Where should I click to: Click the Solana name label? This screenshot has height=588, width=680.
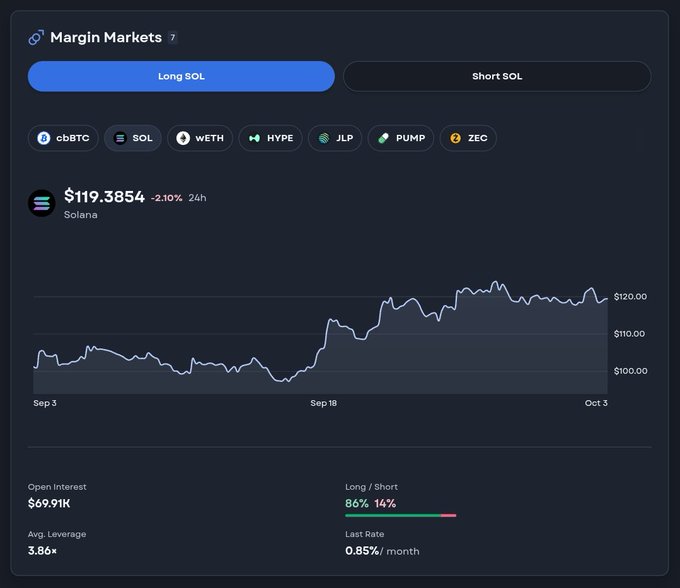point(81,215)
